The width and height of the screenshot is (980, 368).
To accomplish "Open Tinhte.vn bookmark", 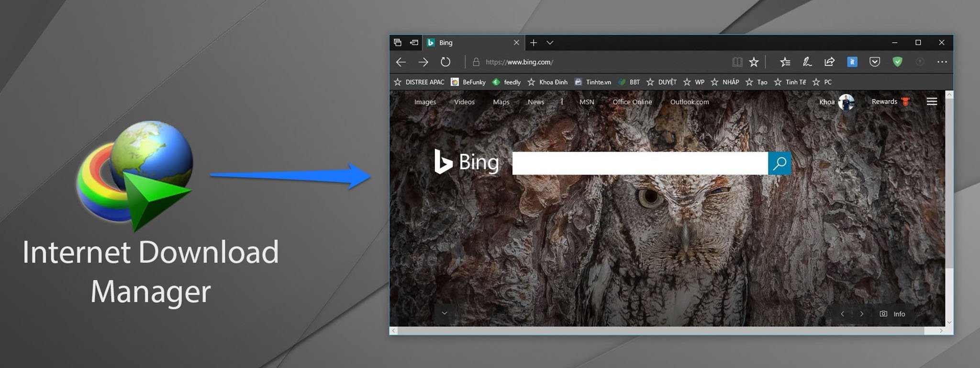I will click(x=593, y=82).
